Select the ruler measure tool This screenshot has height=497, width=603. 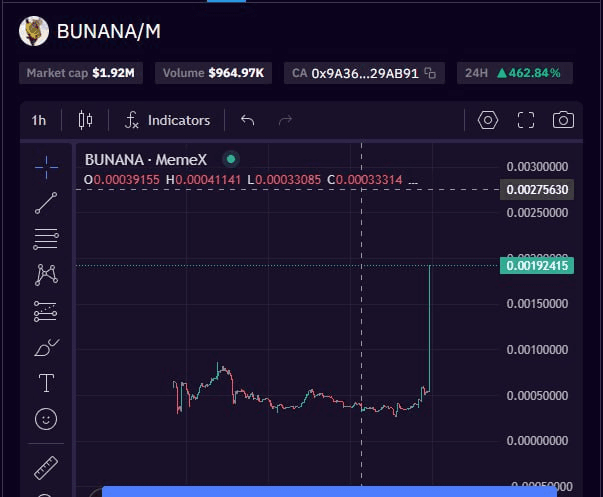pyautogui.click(x=46, y=467)
